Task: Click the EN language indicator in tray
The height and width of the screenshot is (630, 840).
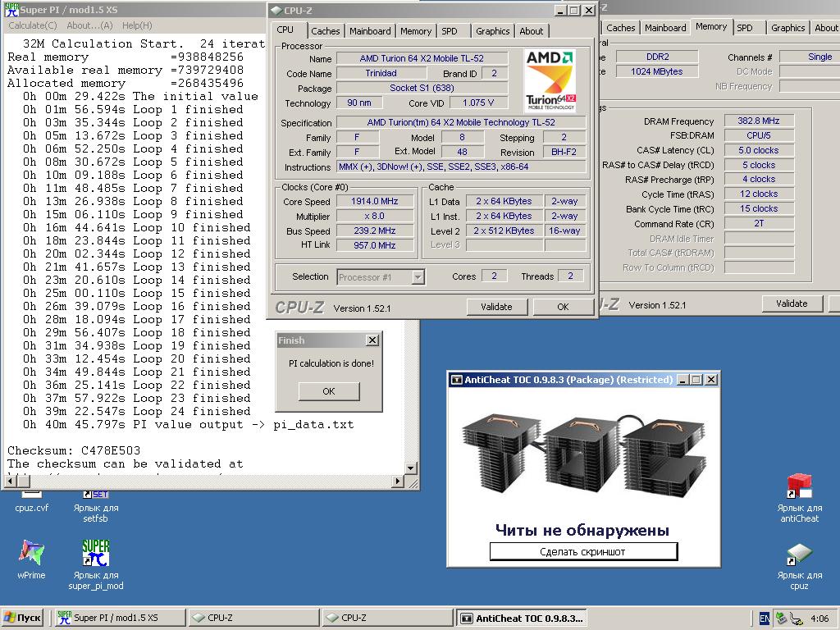Action: (765, 619)
